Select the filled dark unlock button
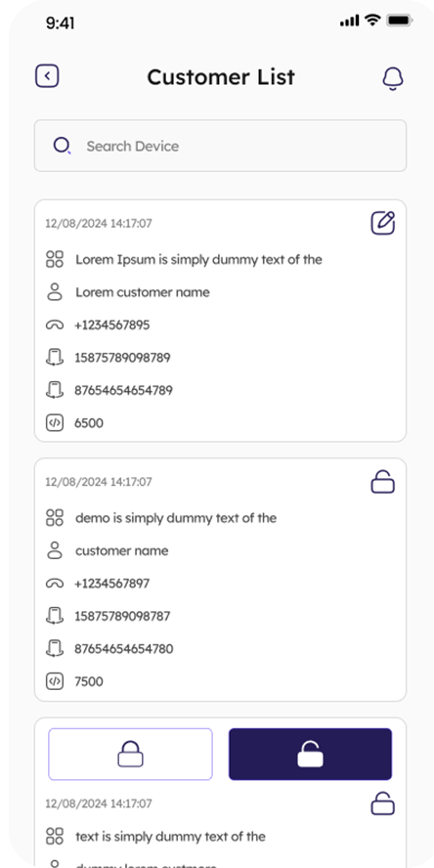The image size is (434, 868). [310, 754]
